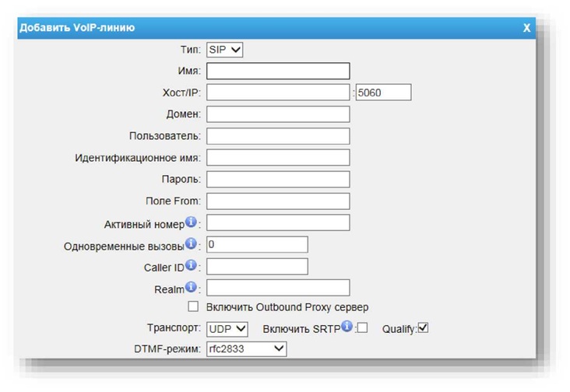Close the Добавить VoIP-линию dialog
Viewport: 570px width, 392px height.
pos(526,28)
